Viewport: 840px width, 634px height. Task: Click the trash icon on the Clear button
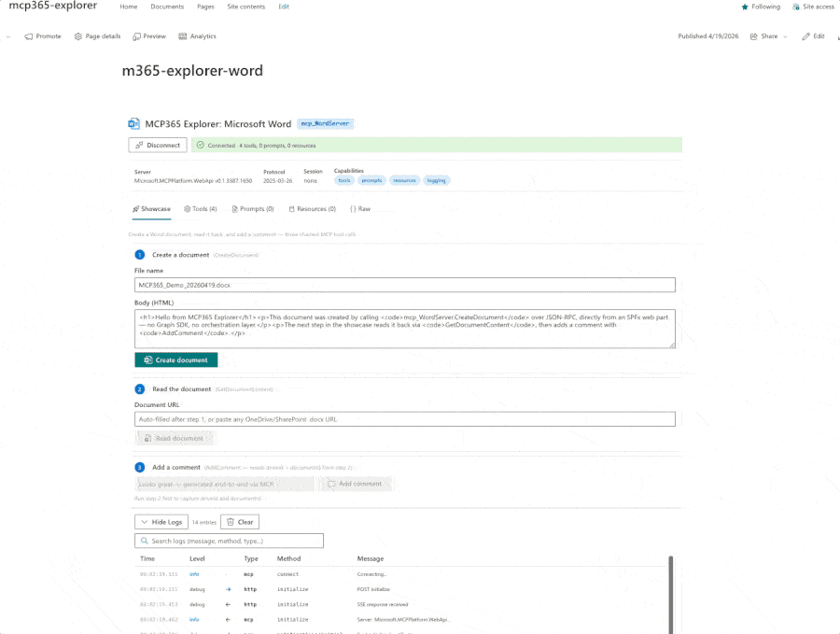click(x=229, y=521)
